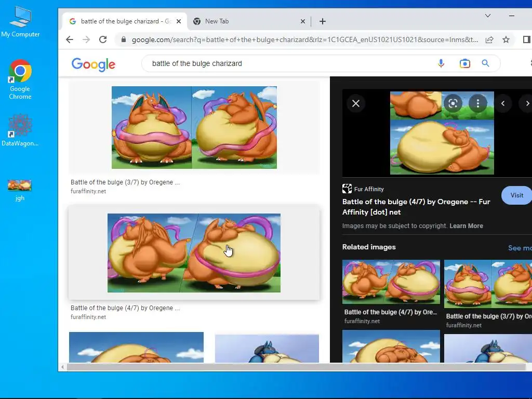Viewport: 532px width, 399px height.
Task: Open the side panel icon in Chrome toolbar
Action: coord(527,39)
